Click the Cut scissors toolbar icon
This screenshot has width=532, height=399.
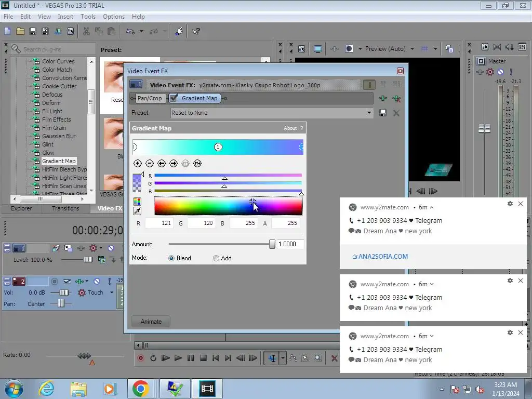pyautogui.click(x=87, y=31)
